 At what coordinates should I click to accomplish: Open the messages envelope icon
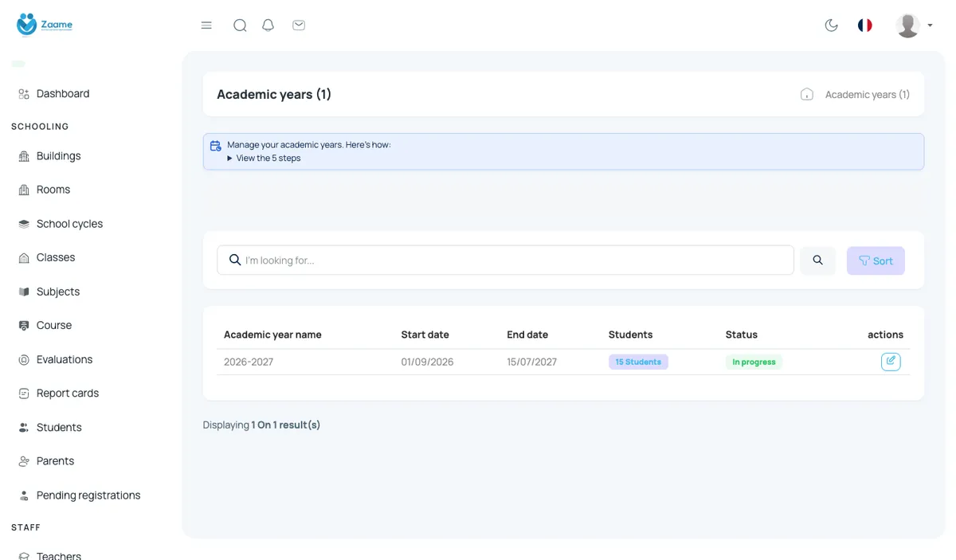[x=299, y=25]
